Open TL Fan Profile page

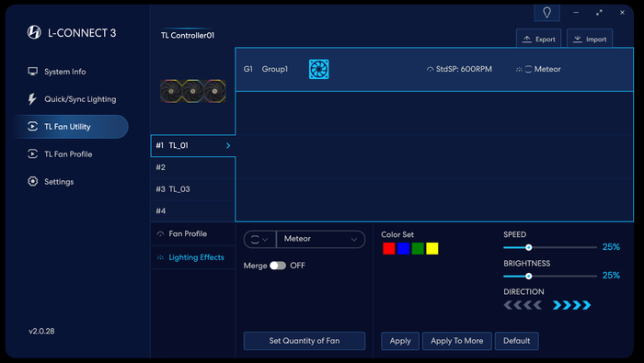(60, 153)
